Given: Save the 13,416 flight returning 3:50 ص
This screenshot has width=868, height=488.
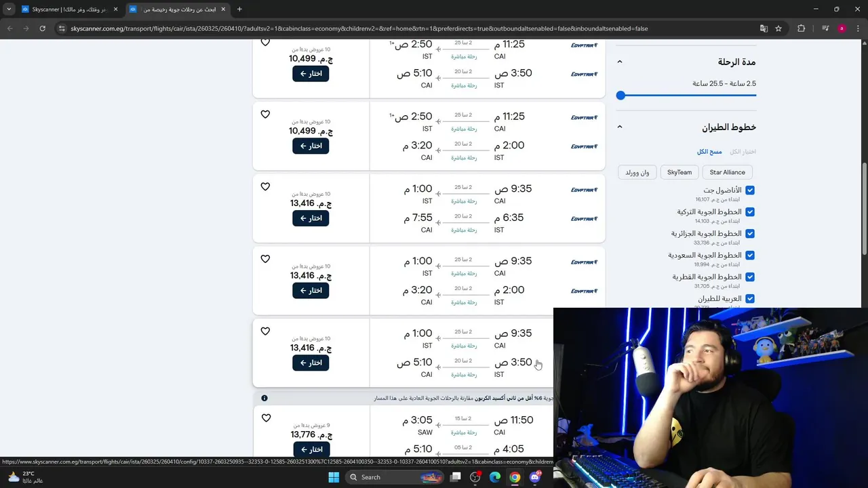Looking at the screenshot, I should pyautogui.click(x=265, y=331).
